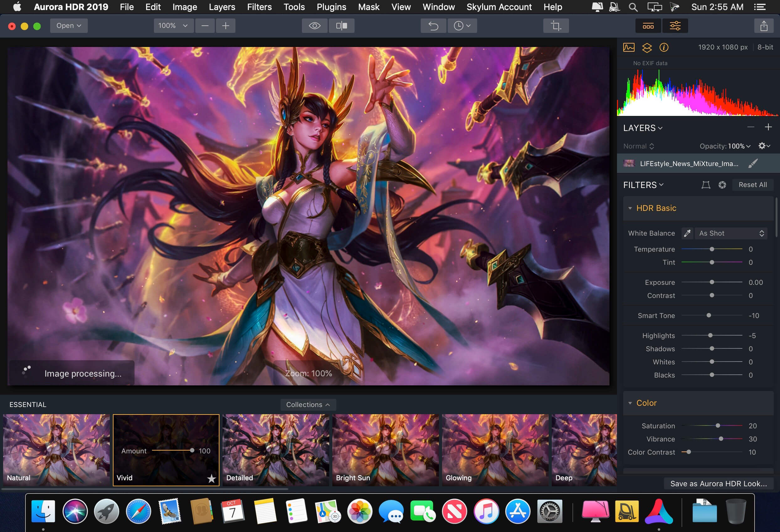Collapse the HDR Basic filter section
Viewport: 780px width, 532px height.
[x=630, y=208]
